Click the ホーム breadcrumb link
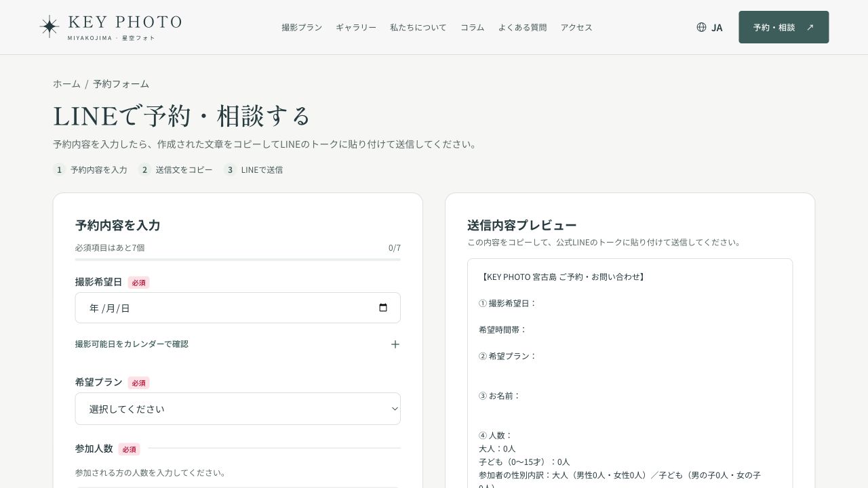Image resolution: width=868 pixels, height=488 pixels. click(66, 83)
